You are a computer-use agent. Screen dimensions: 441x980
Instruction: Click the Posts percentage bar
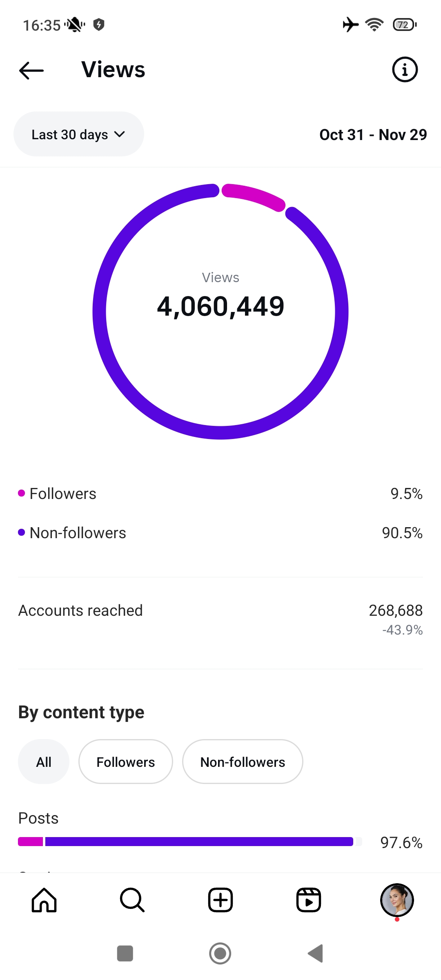click(x=190, y=842)
